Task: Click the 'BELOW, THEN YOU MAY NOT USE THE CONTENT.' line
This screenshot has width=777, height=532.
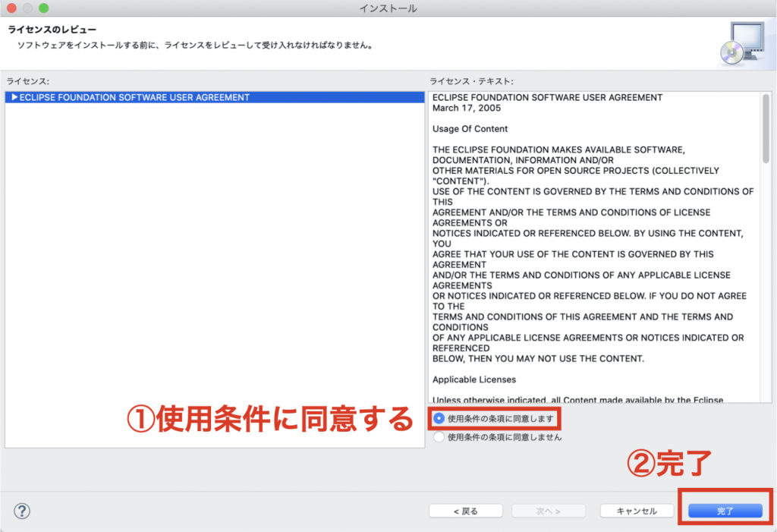Action: (x=538, y=358)
